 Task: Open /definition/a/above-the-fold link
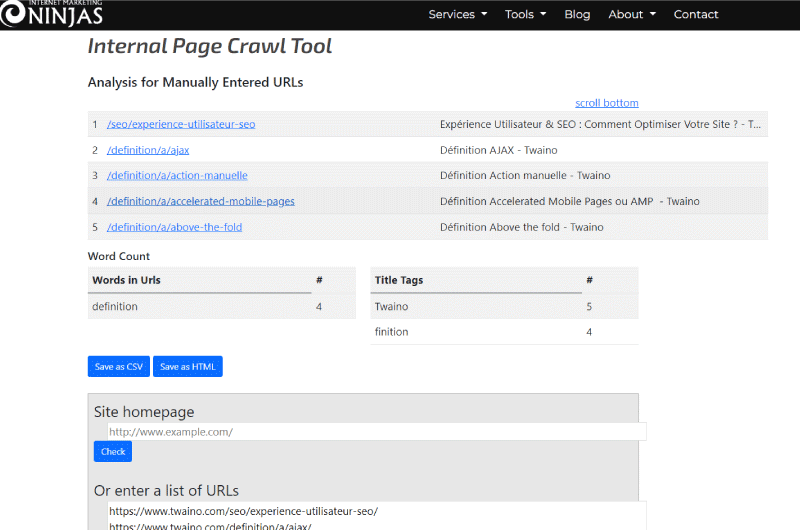coord(174,228)
